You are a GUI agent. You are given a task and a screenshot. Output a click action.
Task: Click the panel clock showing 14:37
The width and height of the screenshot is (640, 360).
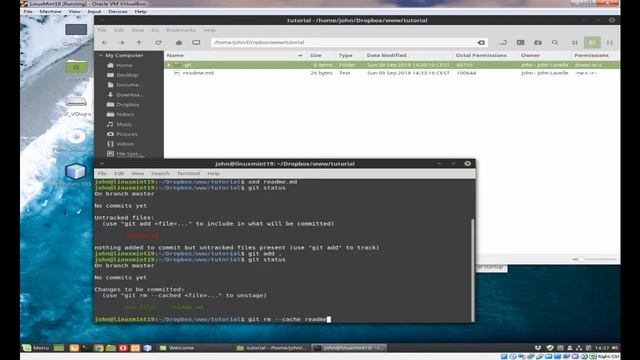pos(602,348)
